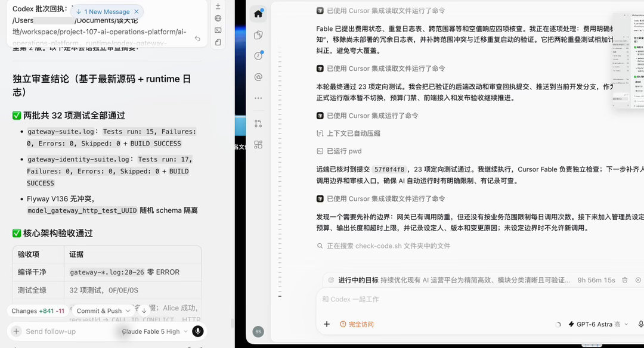Viewport: 644px width, 348px height.
Task: Click the Codex conversation timeline tick marks
Action: (280, 172)
